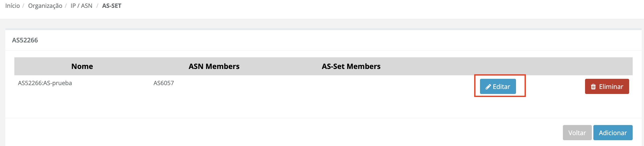Go to Organização in the breadcrumb
This screenshot has width=644, height=146.
click(45, 6)
